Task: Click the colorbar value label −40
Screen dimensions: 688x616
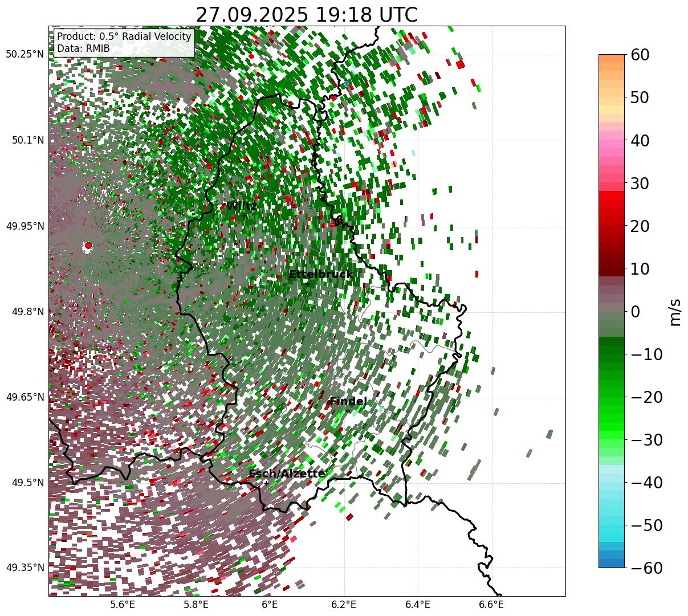Action: click(647, 482)
